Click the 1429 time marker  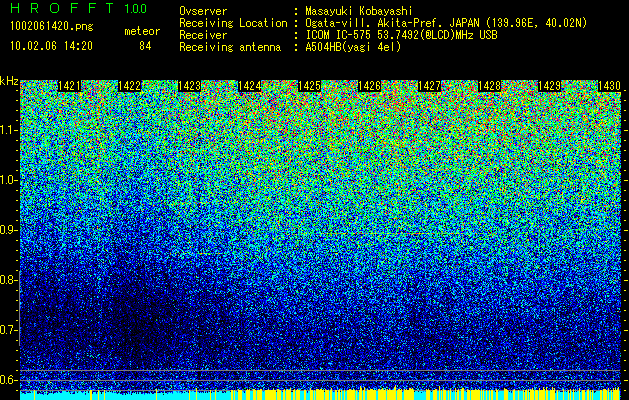click(x=549, y=86)
